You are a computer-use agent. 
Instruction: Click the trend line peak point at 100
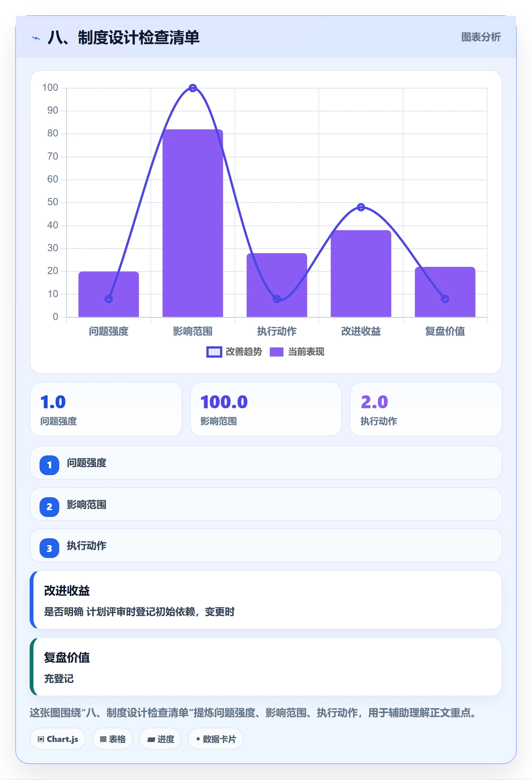[193, 88]
